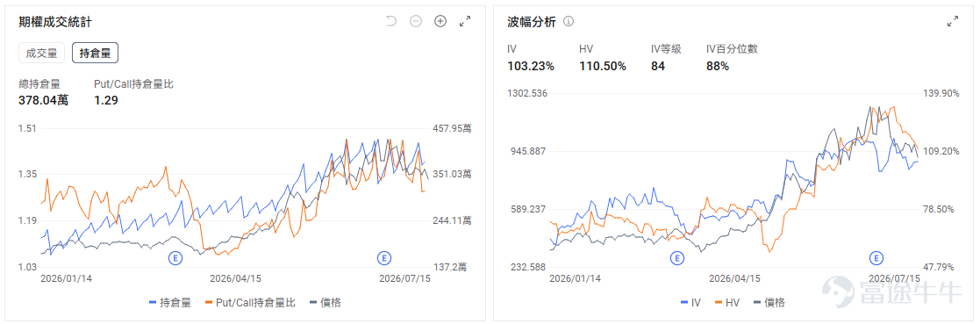
Task: Click the 378.04萬 total open interest value
Action: click(44, 100)
